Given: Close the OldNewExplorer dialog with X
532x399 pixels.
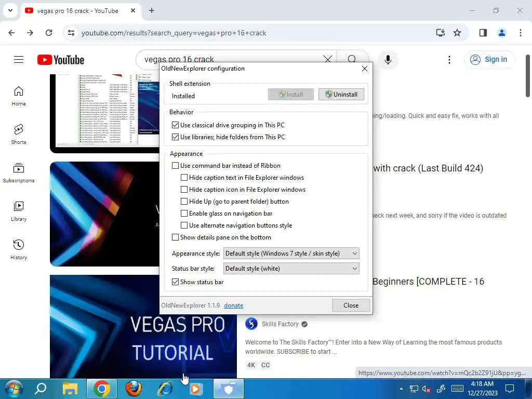Looking at the screenshot, I should [365, 69].
